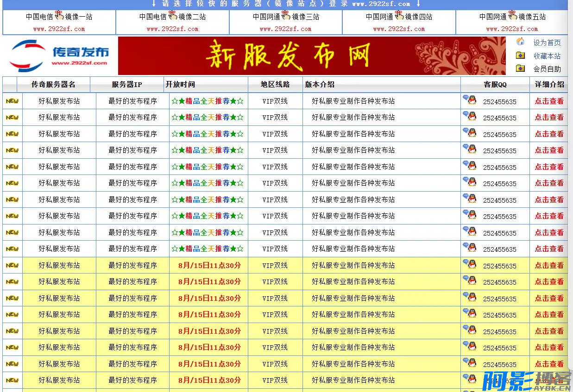Click the hand pointer icon beside 镜像一站
573x392 pixels.
(59, 15)
